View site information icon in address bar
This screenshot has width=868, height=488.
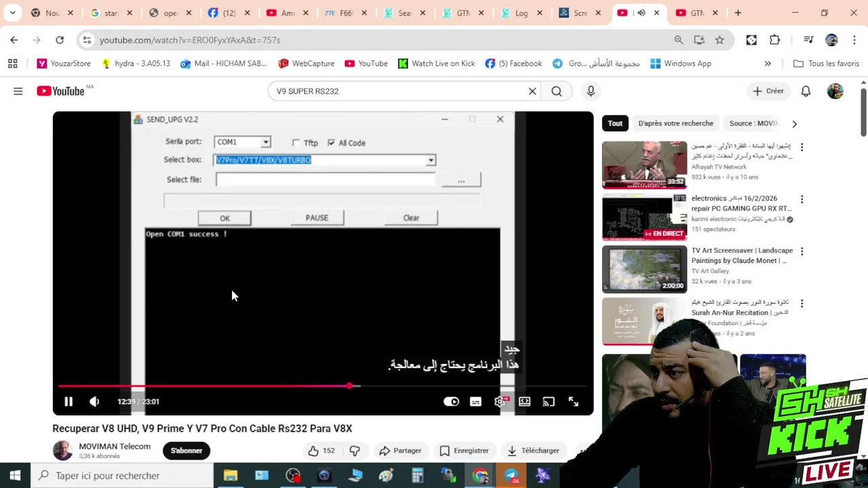tap(87, 40)
